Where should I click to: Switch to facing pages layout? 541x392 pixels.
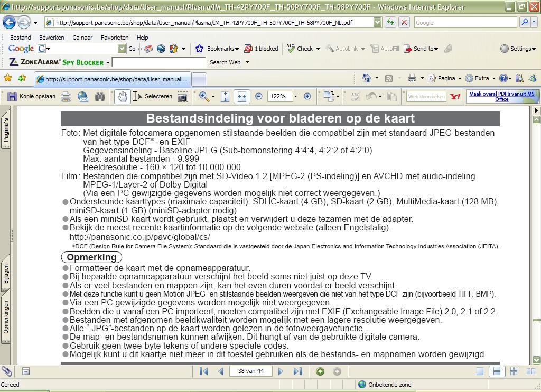pyautogui.click(x=530, y=371)
